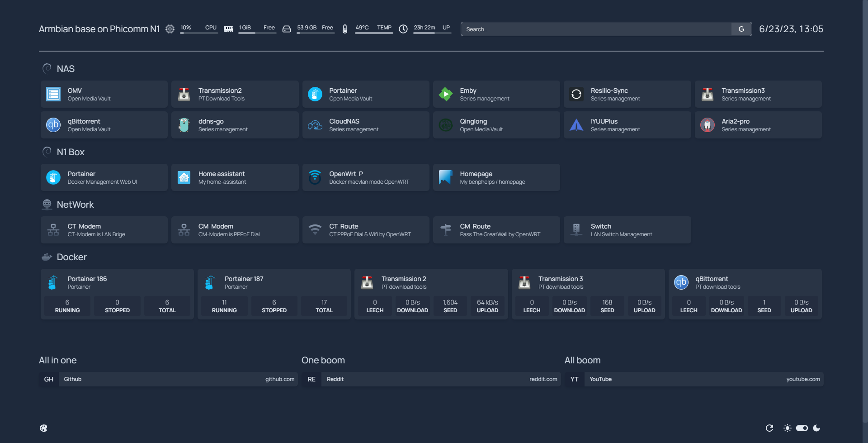Collapse the NAS section header
868x443 pixels.
pyautogui.click(x=66, y=69)
